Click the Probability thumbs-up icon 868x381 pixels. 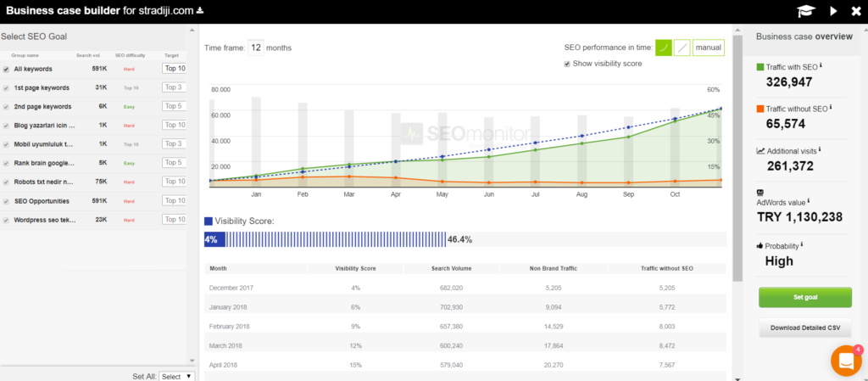[760, 246]
